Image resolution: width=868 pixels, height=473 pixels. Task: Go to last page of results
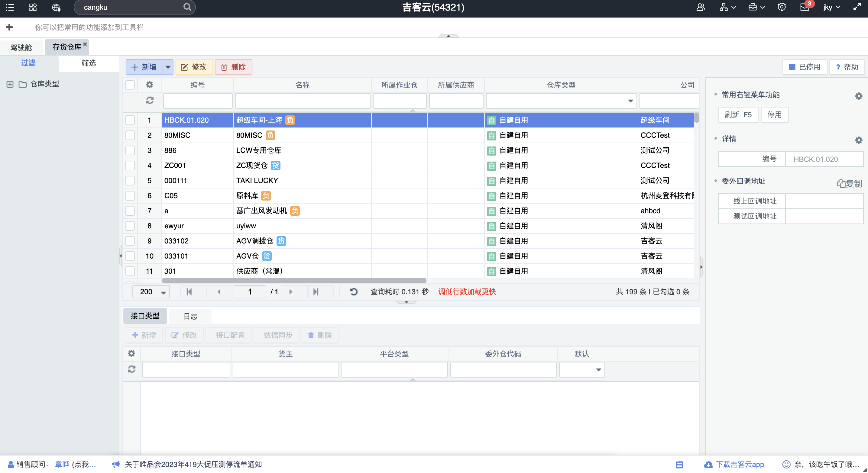click(316, 291)
